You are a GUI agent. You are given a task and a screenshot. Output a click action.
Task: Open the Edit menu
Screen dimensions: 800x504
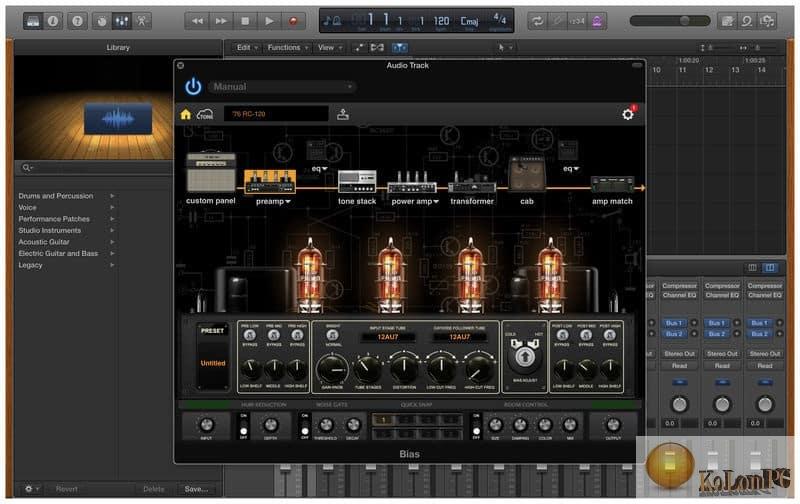pyautogui.click(x=247, y=47)
